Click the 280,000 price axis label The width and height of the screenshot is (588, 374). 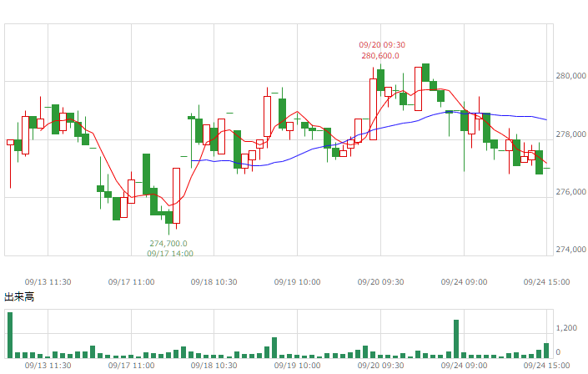570,76
